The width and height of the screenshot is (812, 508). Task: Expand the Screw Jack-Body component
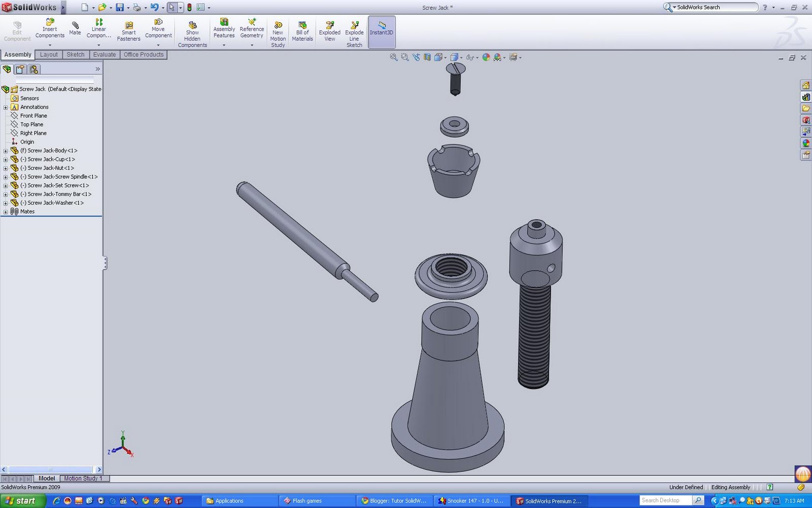tap(5, 150)
